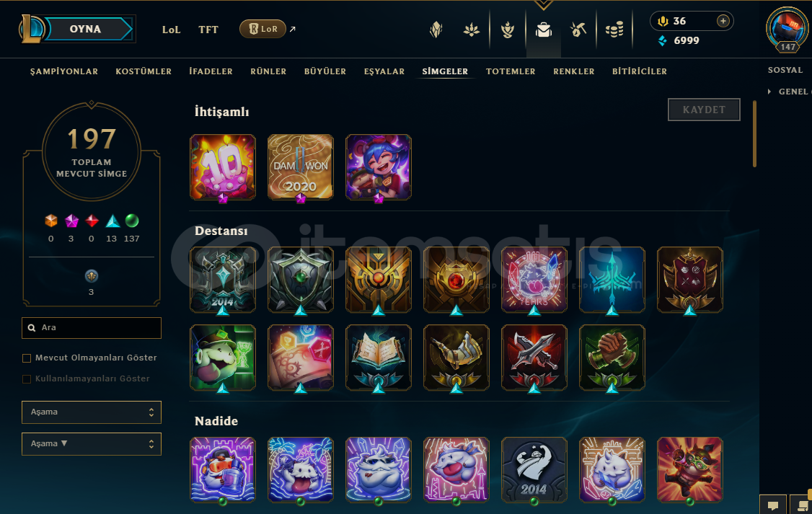This screenshot has width=812, height=514.
Task: Open the Loot hammer icon
Action: [x=578, y=30]
